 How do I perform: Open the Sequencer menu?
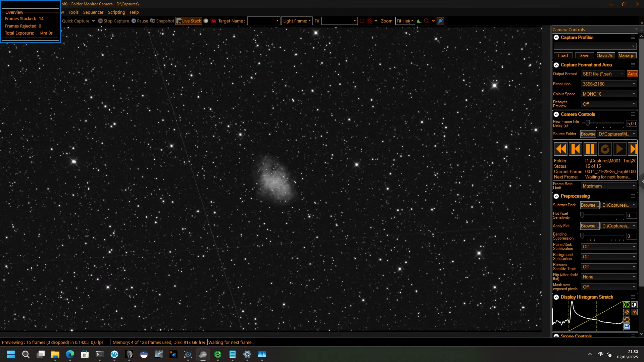(93, 12)
